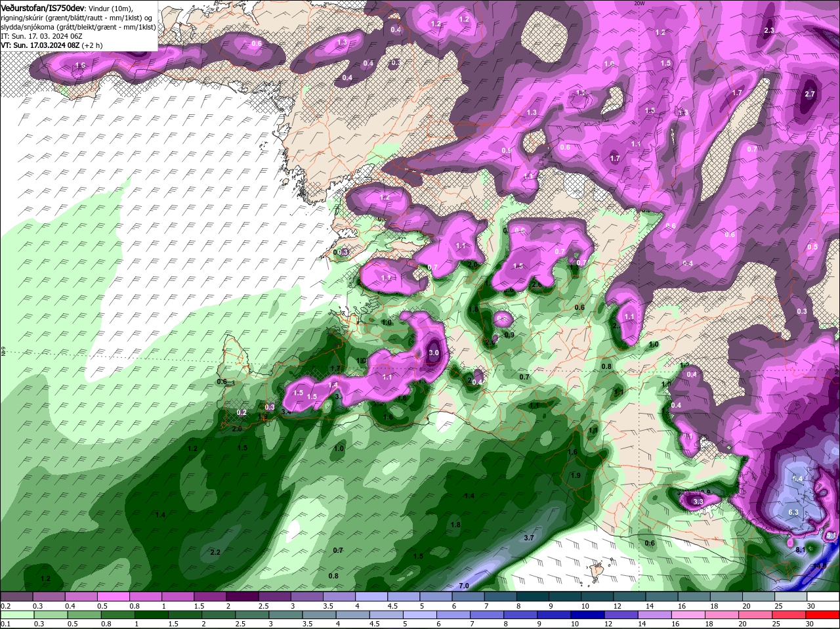Click the 'IT: Sun. 17. 03. 2024 06Z' line
The width and height of the screenshot is (840, 629).
tap(40, 36)
